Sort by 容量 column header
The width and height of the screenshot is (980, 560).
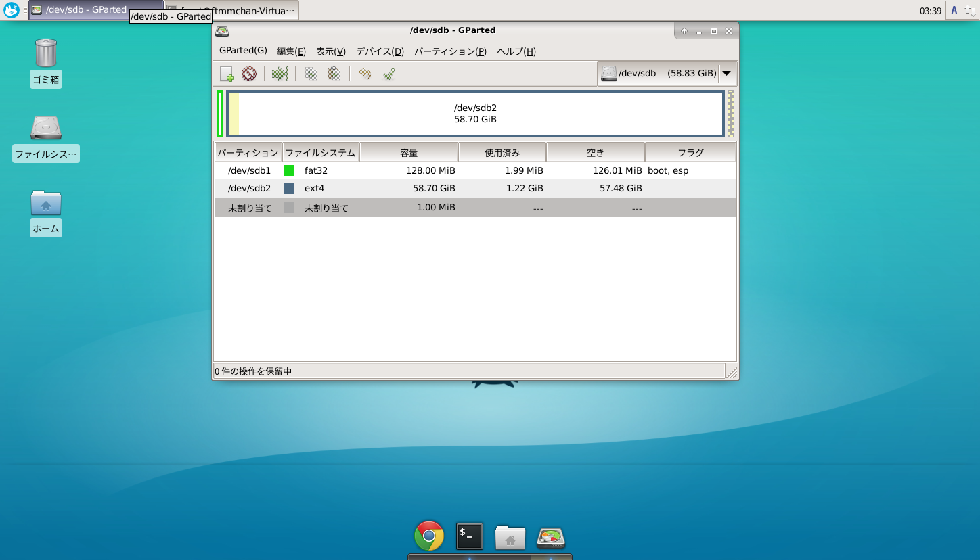pos(409,152)
